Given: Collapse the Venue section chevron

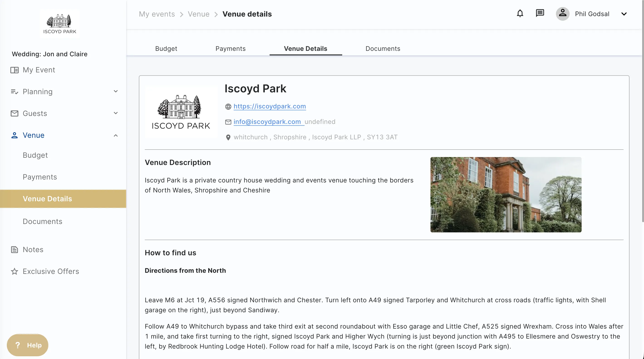Looking at the screenshot, I should 116,135.
